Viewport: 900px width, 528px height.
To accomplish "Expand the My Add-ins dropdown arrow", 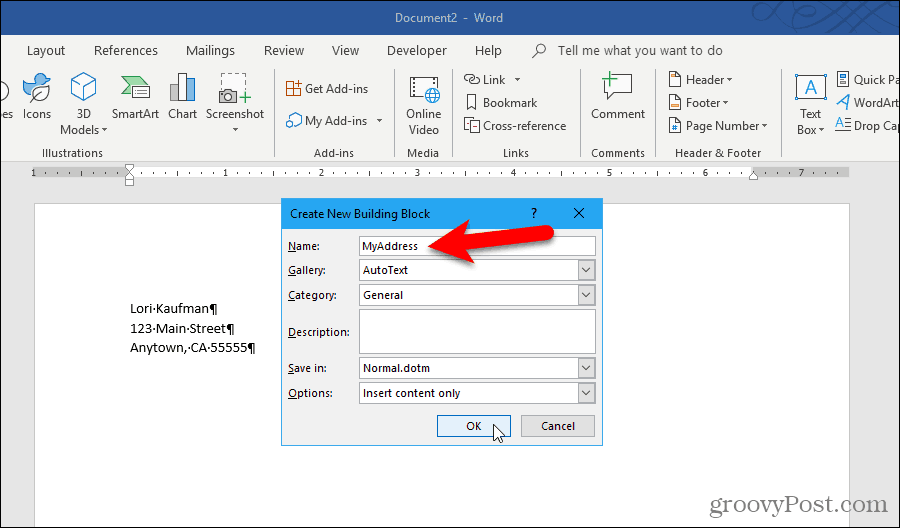I will click(x=379, y=121).
